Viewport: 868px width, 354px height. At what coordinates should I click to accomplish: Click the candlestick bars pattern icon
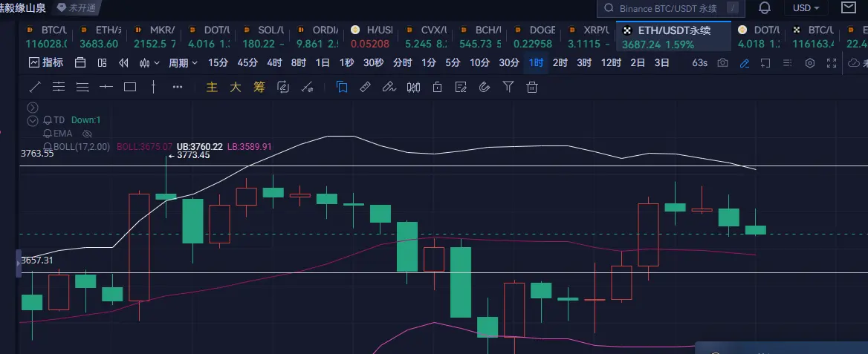click(413, 87)
